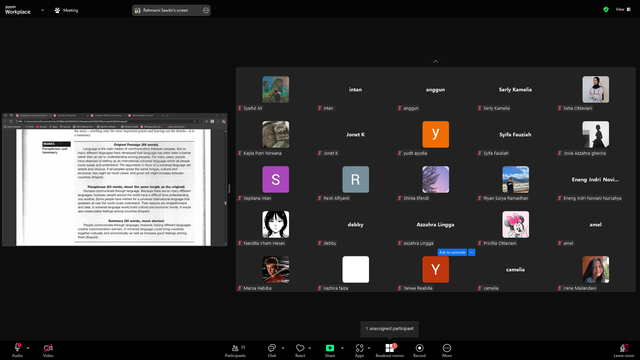Expand the Zoom Workplace dropdown arrow
Screen dimensions: 640x360
point(42,10)
